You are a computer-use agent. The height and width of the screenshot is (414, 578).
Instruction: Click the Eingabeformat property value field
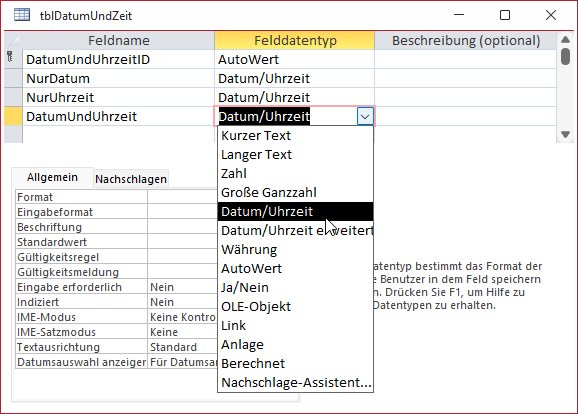[183, 212]
